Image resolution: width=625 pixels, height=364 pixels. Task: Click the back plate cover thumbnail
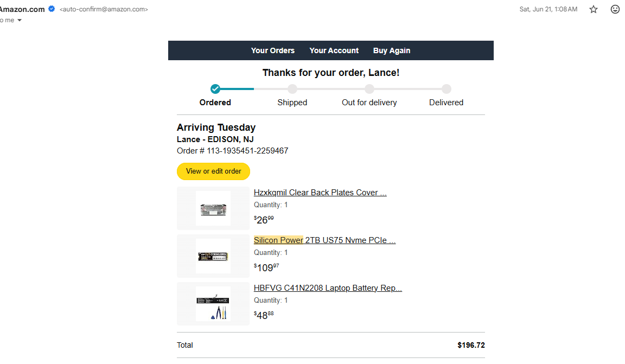213,208
